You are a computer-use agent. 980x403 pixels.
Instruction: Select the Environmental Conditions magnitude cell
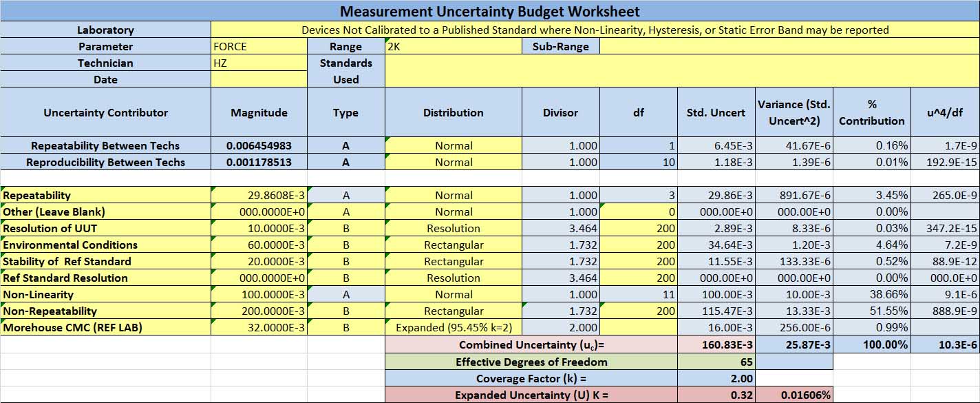258,245
